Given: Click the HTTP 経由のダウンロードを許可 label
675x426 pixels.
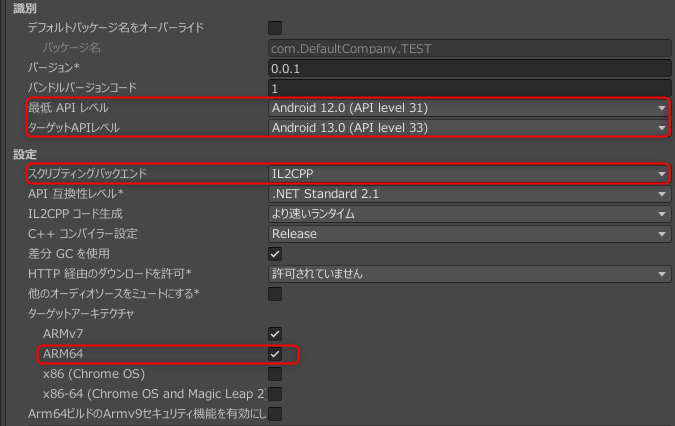Looking at the screenshot, I should pyautogui.click(x=109, y=274).
